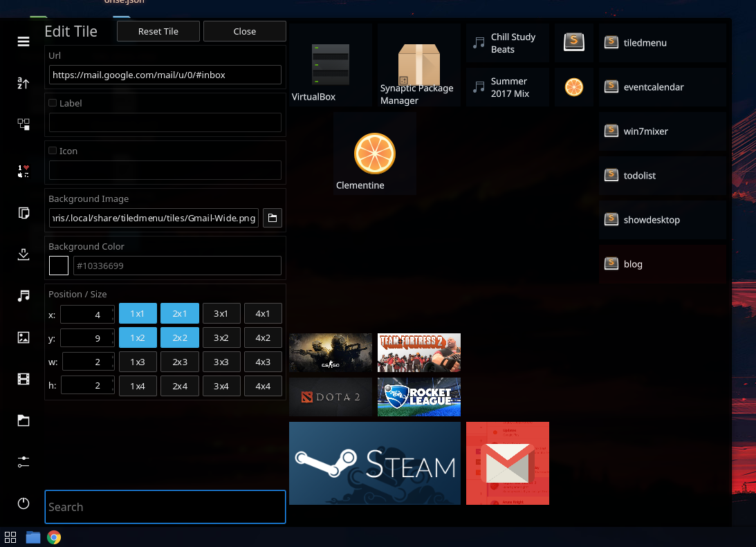
Task: Select 4x2 tile size button
Action: (x=263, y=338)
